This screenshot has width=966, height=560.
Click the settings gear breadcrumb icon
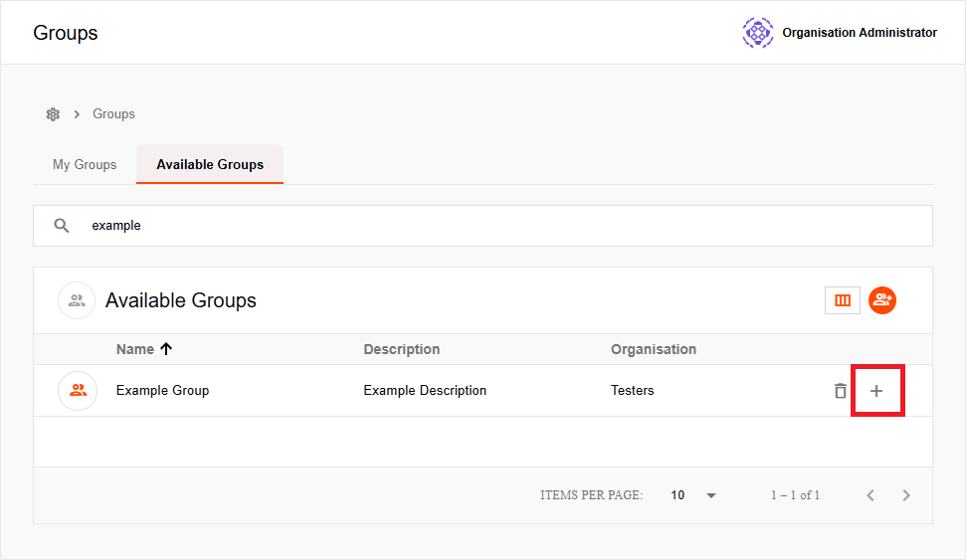coord(53,114)
